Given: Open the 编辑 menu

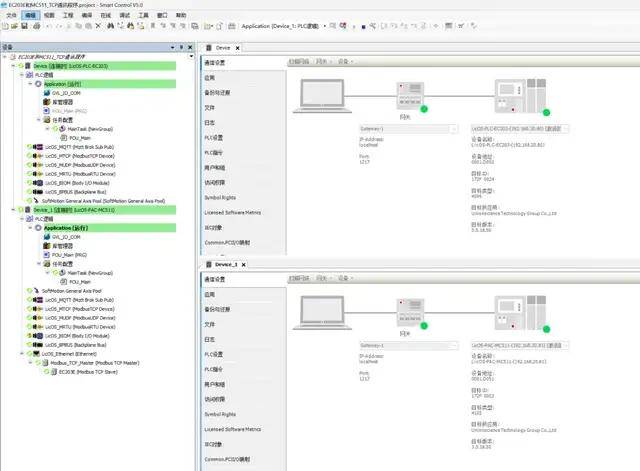Looking at the screenshot, I should click(x=31, y=16).
